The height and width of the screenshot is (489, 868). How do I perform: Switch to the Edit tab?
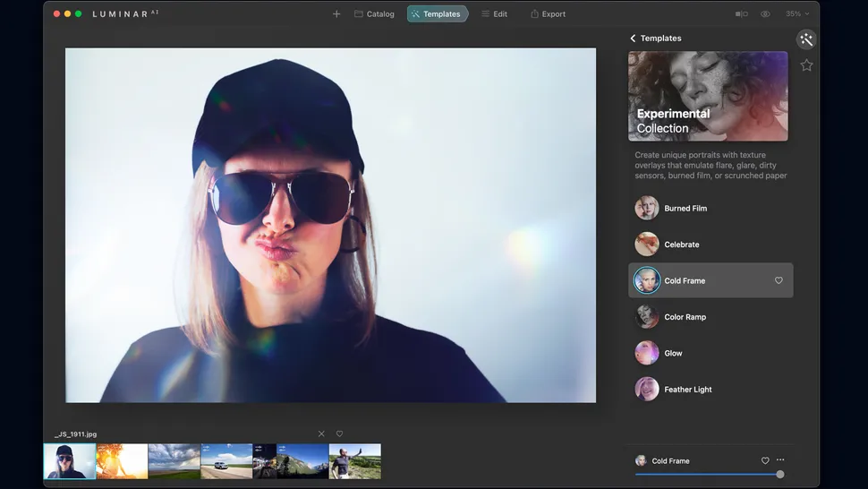[494, 14]
